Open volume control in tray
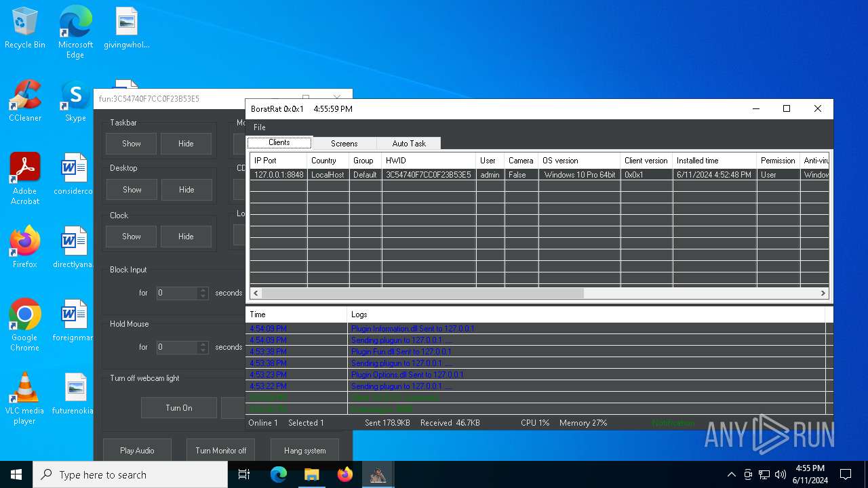The image size is (868, 488). (x=781, y=474)
